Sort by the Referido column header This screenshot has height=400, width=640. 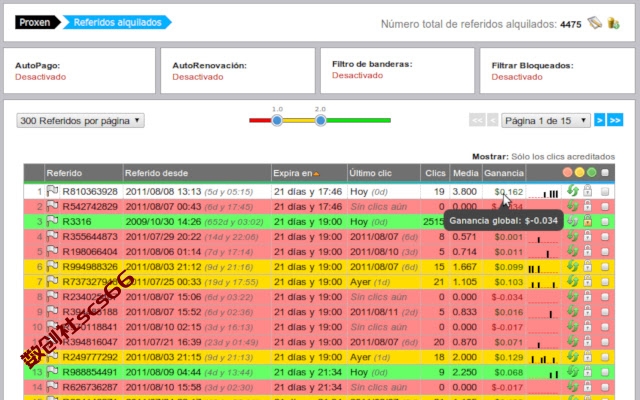[x=64, y=173]
